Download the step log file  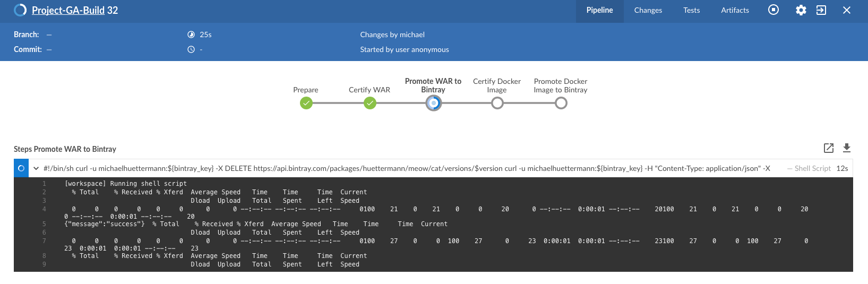coord(847,148)
